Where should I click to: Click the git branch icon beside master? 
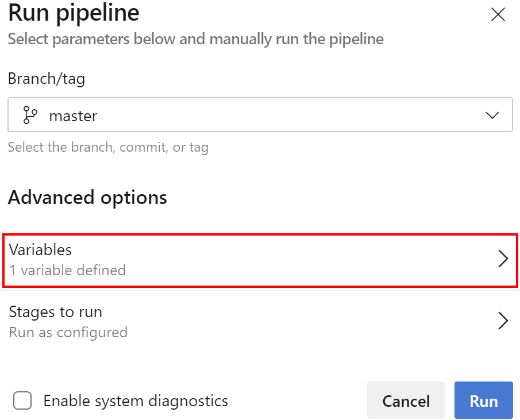tap(29, 115)
